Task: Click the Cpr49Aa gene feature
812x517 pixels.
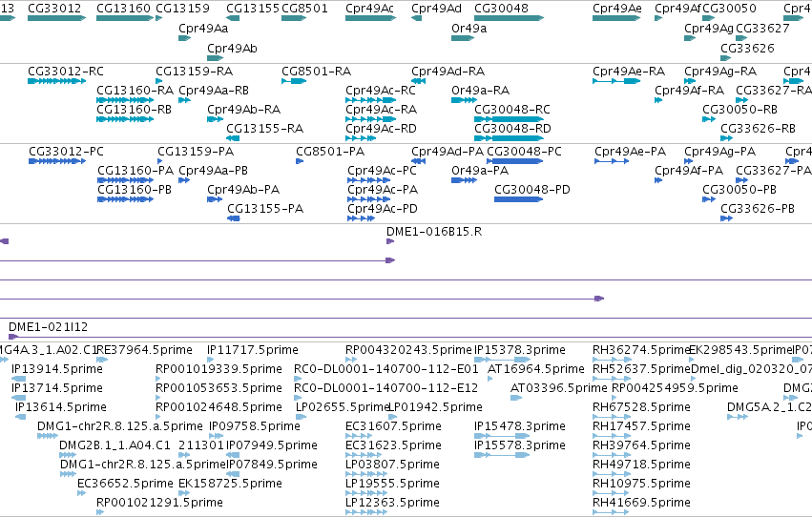Action: [x=185, y=38]
